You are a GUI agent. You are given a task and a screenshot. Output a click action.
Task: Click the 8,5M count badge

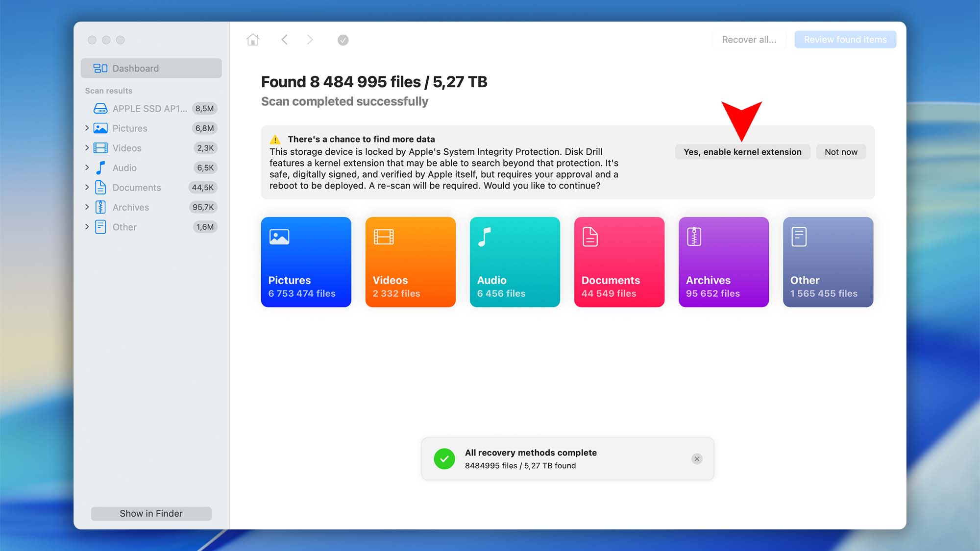point(204,109)
